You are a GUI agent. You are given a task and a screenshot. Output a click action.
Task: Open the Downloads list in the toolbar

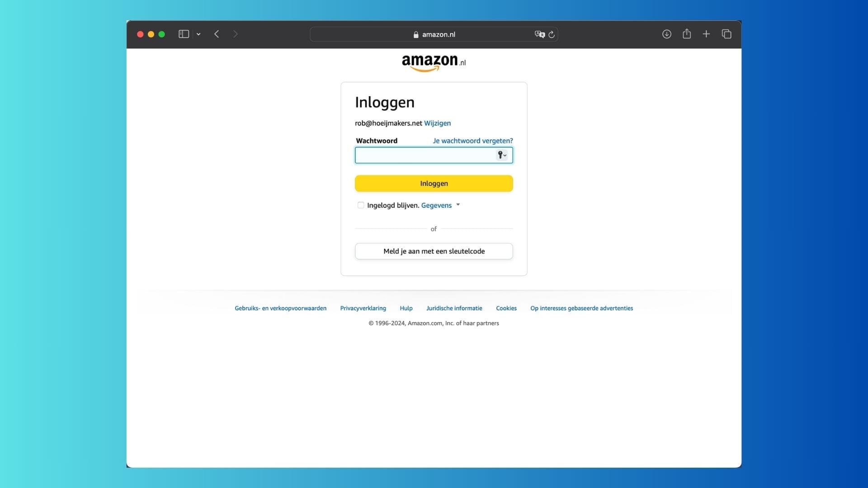tap(666, 34)
